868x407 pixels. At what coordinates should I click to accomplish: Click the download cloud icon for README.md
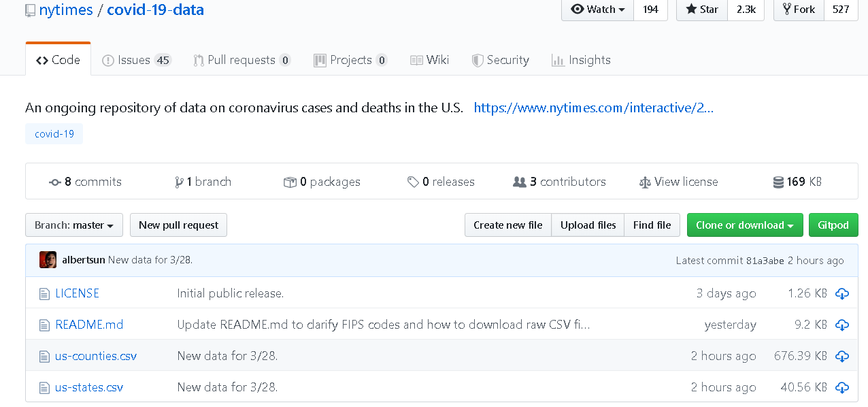842,325
